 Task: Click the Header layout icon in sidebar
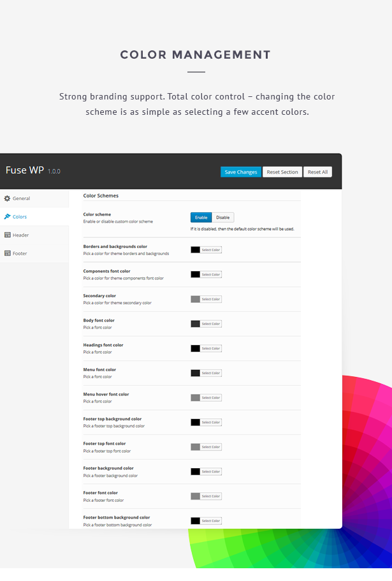click(9, 235)
